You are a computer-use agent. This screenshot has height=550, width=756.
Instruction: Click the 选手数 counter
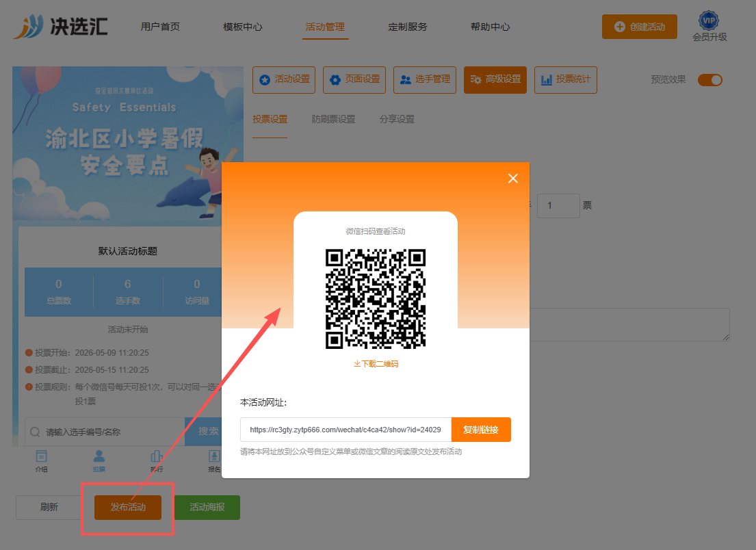(128, 292)
